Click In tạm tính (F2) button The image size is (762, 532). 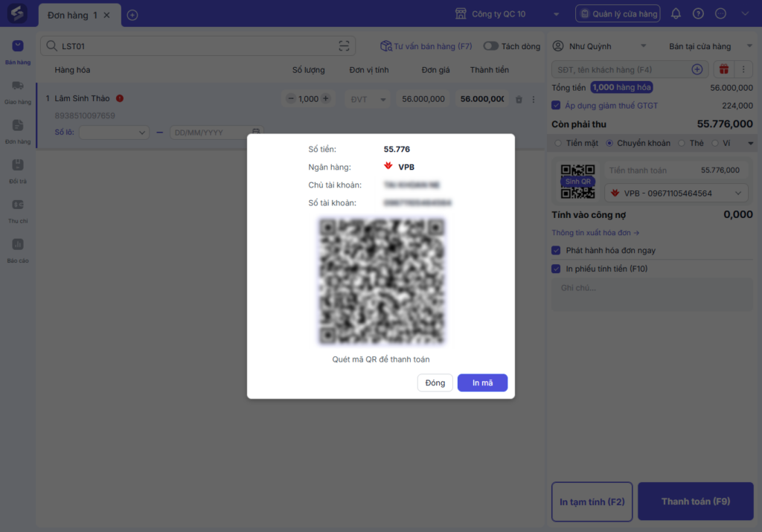592,501
